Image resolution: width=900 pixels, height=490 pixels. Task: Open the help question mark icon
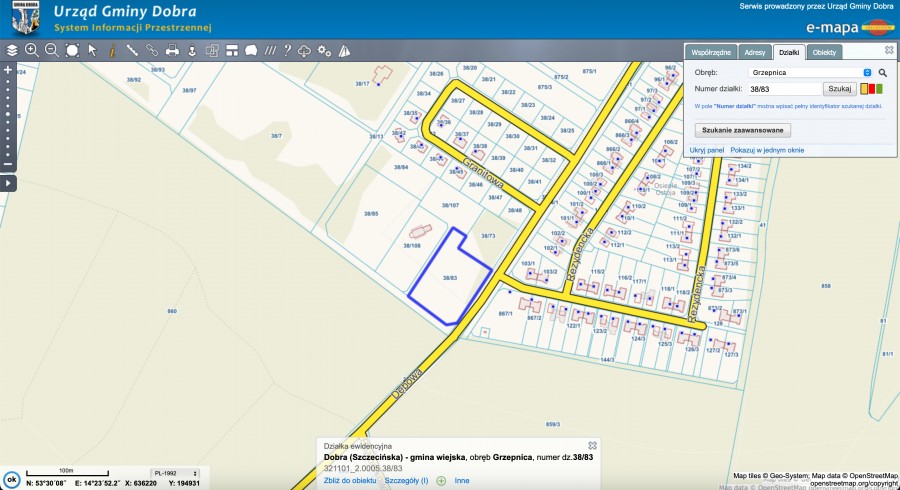pyautogui.click(x=287, y=49)
